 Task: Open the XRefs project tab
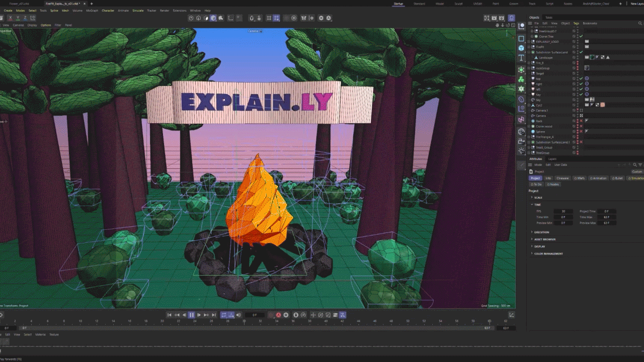(x=580, y=178)
